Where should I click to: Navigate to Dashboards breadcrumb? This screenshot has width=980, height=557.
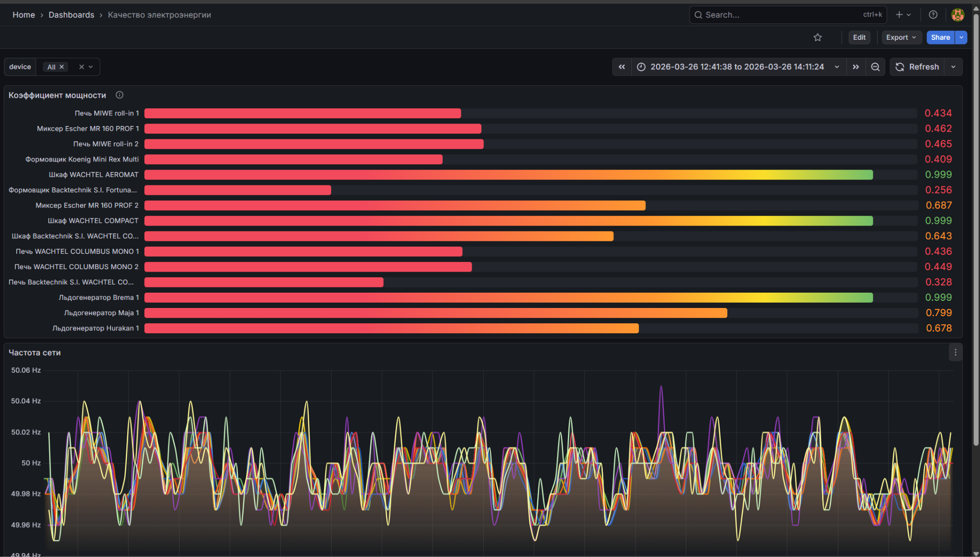coord(71,15)
